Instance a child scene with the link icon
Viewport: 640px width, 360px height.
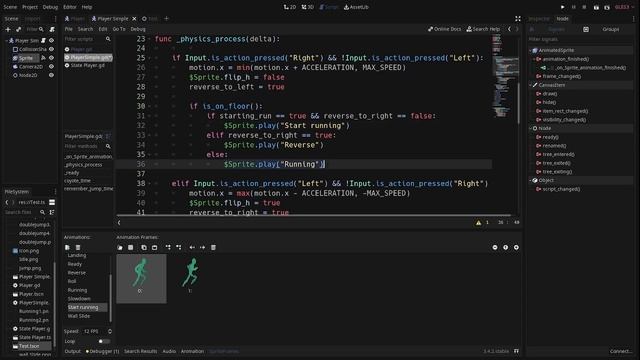pos(18,29)
